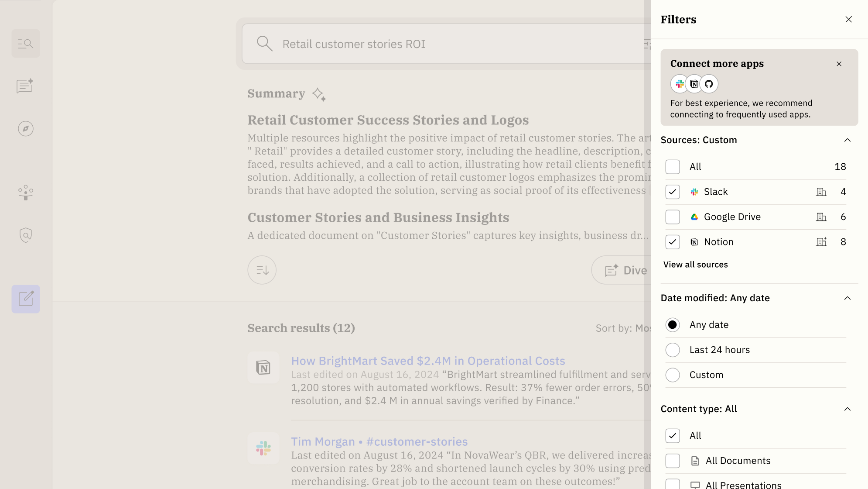The image size is (868, 489).
Task: Click the shield search sidebar icon
Action: click(x=25, y=235)
